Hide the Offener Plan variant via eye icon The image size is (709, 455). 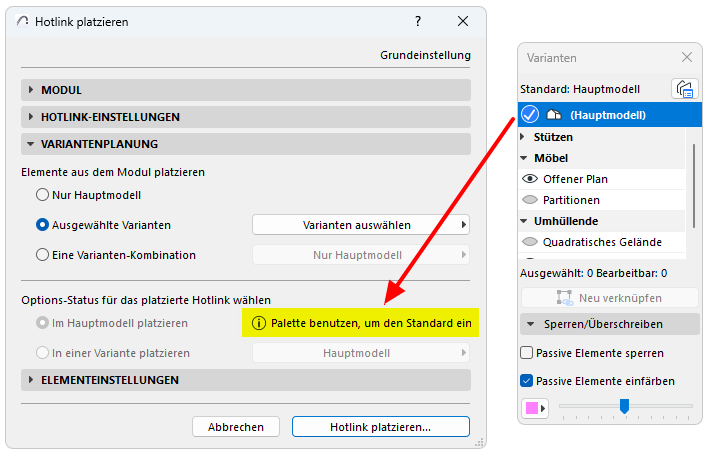click(530, 179)
